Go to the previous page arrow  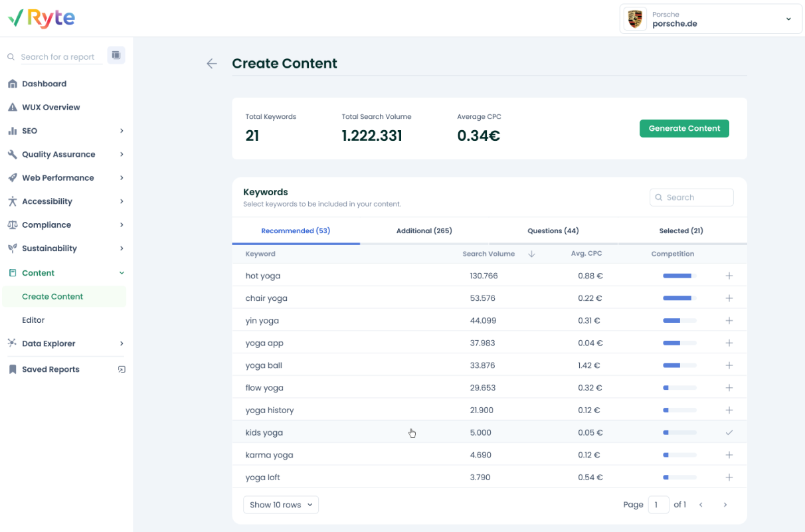coord(701,505)
